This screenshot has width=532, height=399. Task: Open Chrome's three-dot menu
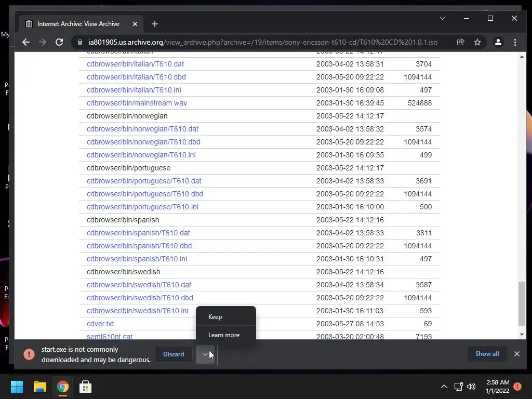click(515, 42)
